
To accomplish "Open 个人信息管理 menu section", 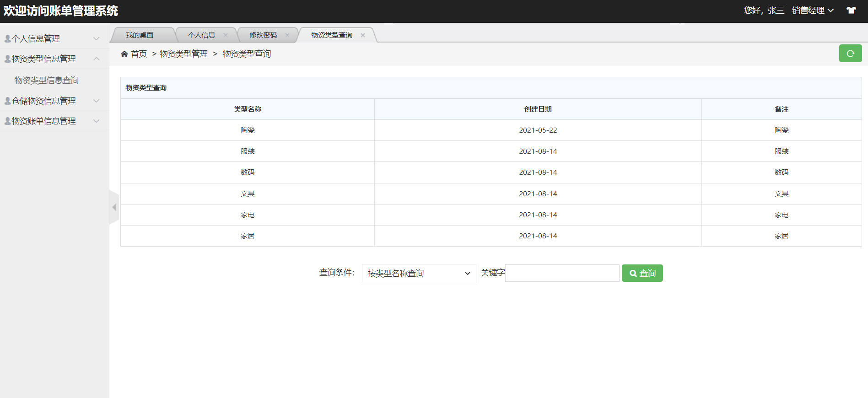I will pyautogui.click(x=36, y=39).
